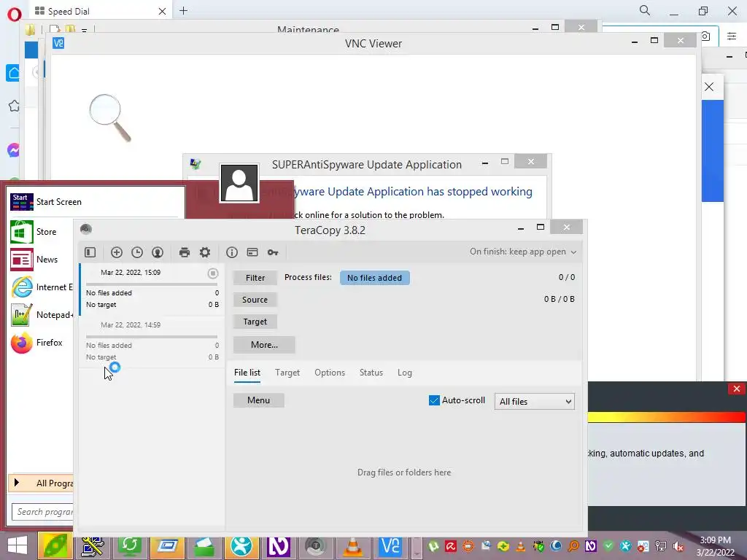747x560 pixels.
Task: Open TeraCopy history clock icon
Action: click(137, 252)
